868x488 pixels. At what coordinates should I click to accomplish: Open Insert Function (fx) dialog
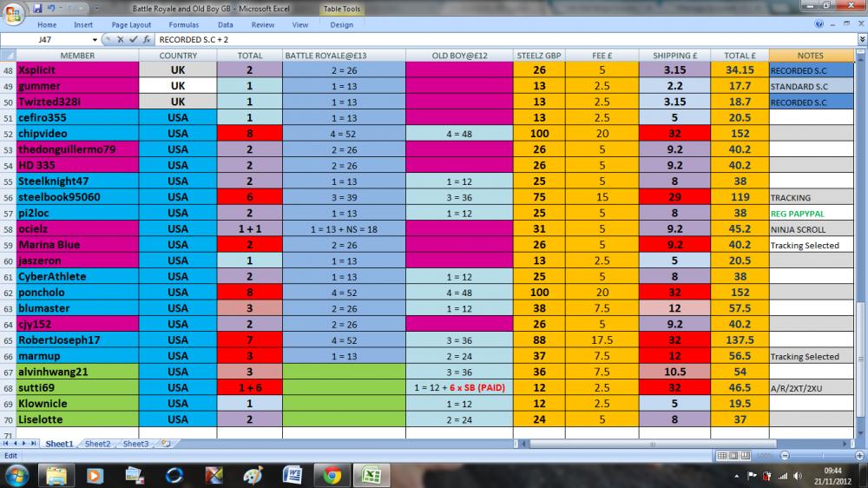tap(147, 39)
